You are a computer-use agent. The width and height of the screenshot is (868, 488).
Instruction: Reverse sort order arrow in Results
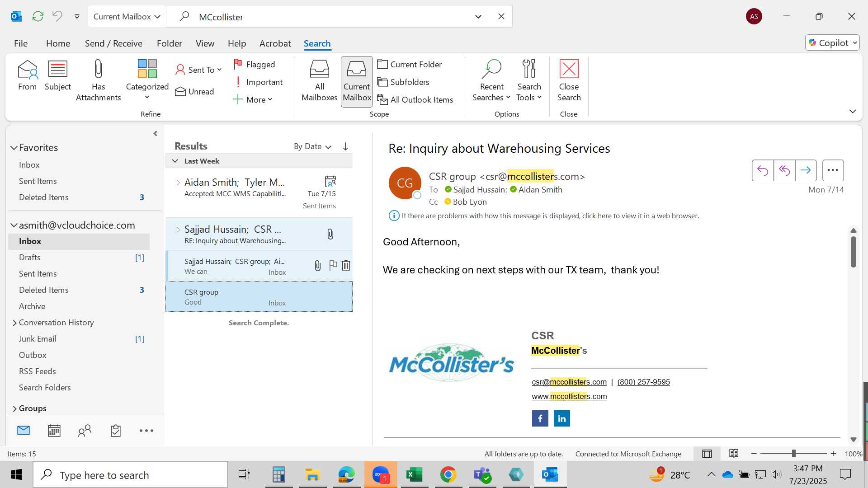pos(345,146)
